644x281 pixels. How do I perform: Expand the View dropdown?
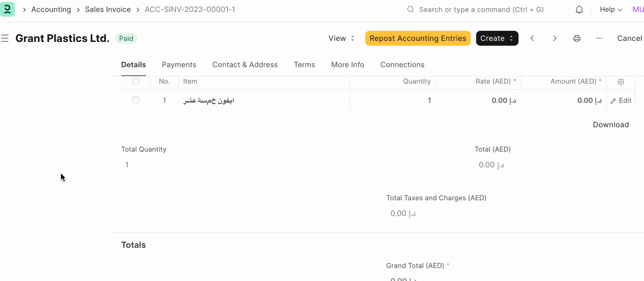pyautogui.click(x=341, y=38)
